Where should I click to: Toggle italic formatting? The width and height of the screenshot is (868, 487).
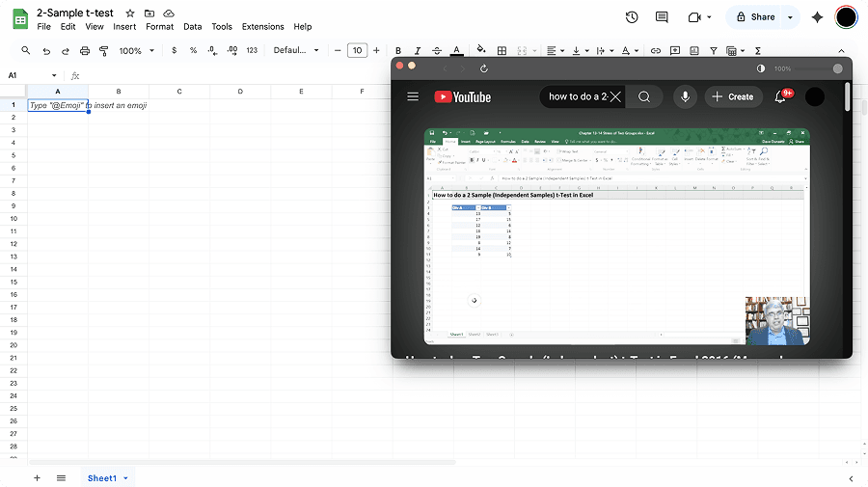pyautogui.click(x=418, y=51)
